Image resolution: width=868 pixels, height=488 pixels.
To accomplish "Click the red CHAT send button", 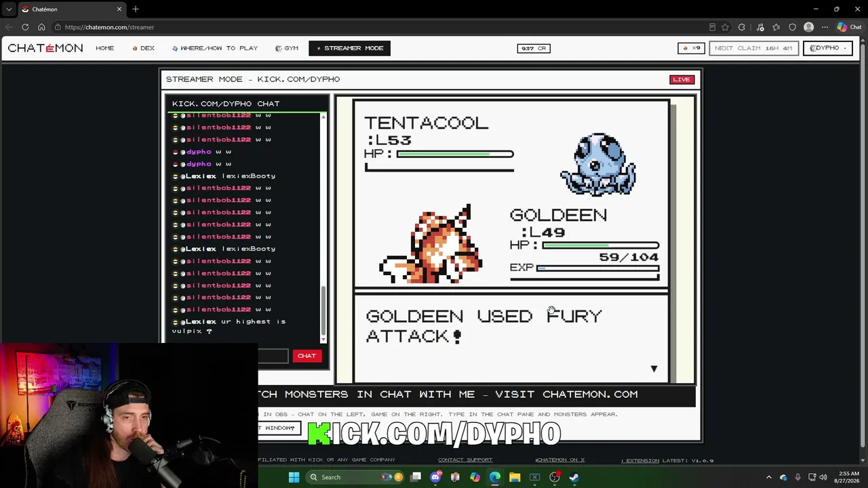I will (307, 356).
